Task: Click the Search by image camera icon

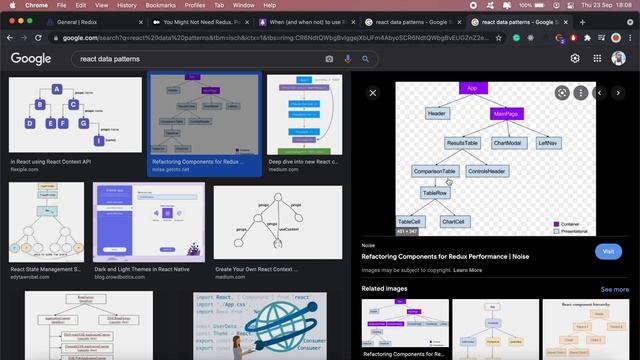Action: [329, 59]
